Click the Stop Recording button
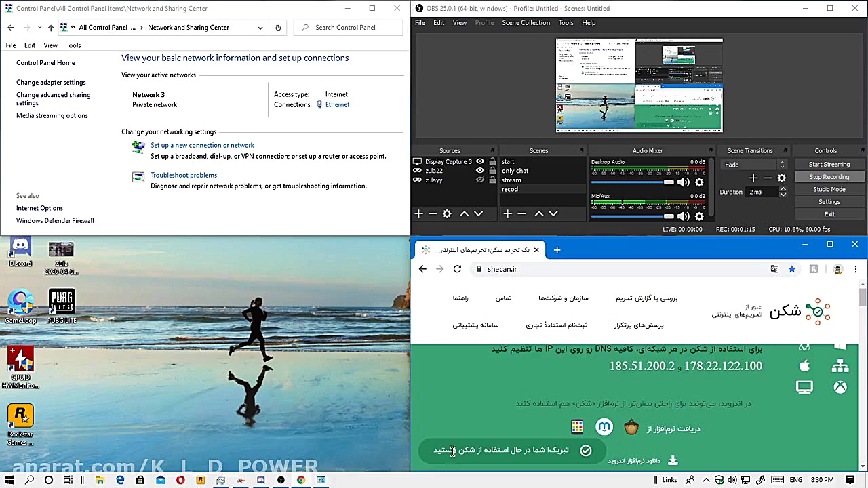Image resolution: width=868 pixels, height=488 pixels. pos(829,177)
